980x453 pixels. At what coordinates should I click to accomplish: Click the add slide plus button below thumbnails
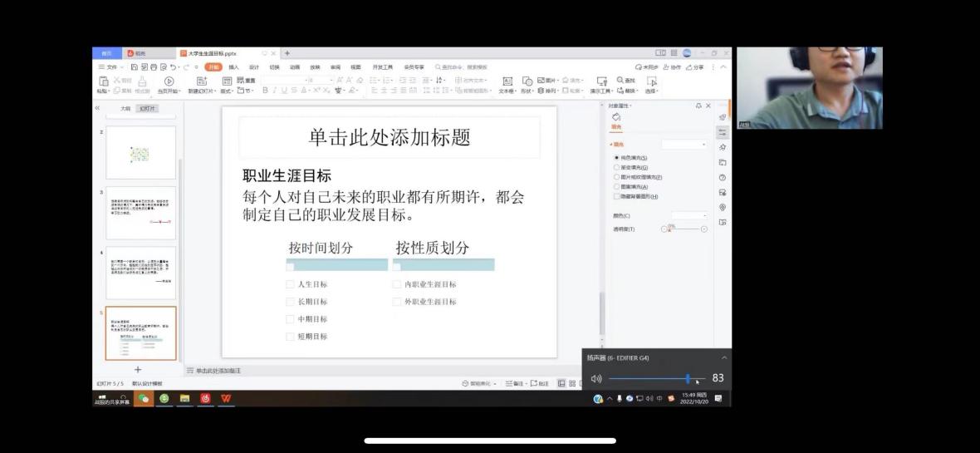(x=138, y=370)
